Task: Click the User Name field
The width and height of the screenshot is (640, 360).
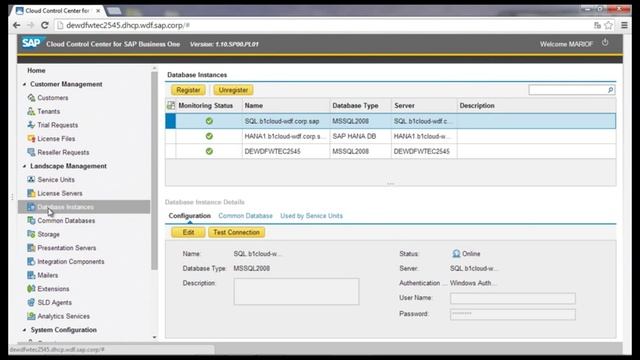Action: (x=513, y=298)
